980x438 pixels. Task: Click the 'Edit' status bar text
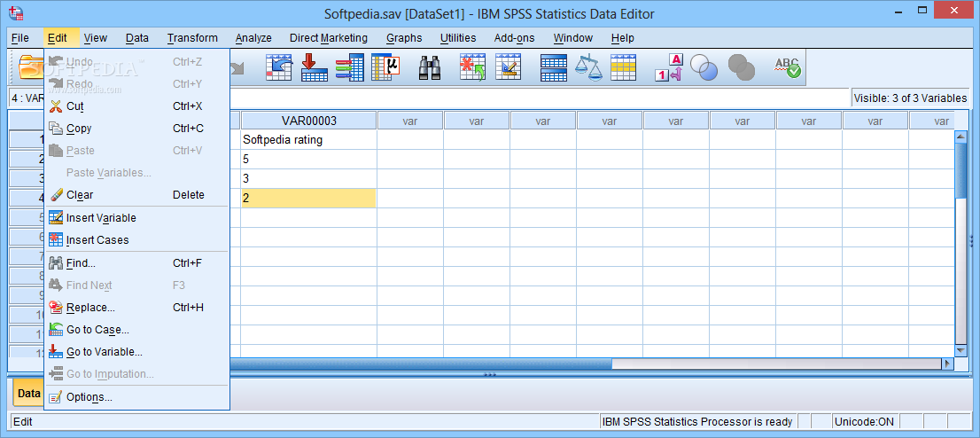tap(22, 422)
